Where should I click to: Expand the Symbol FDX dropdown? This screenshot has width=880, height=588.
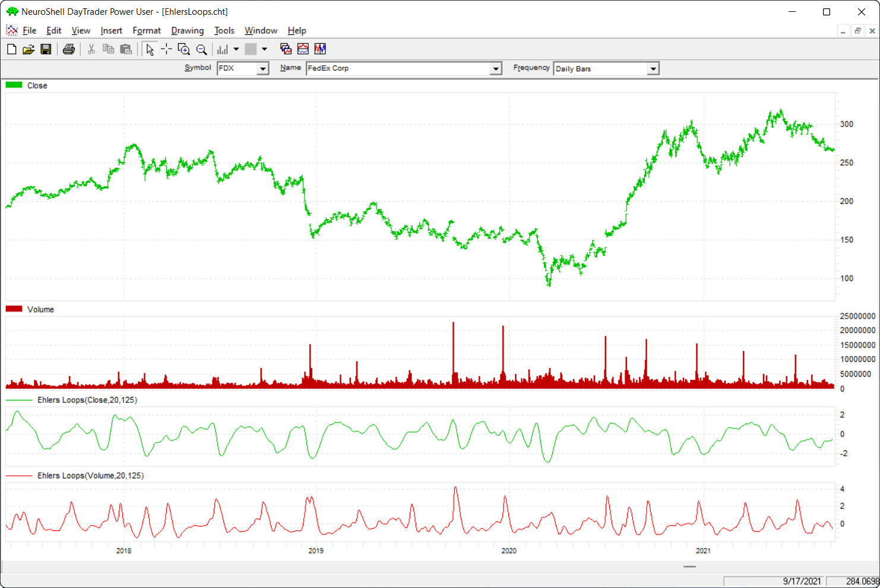(262, 69)
